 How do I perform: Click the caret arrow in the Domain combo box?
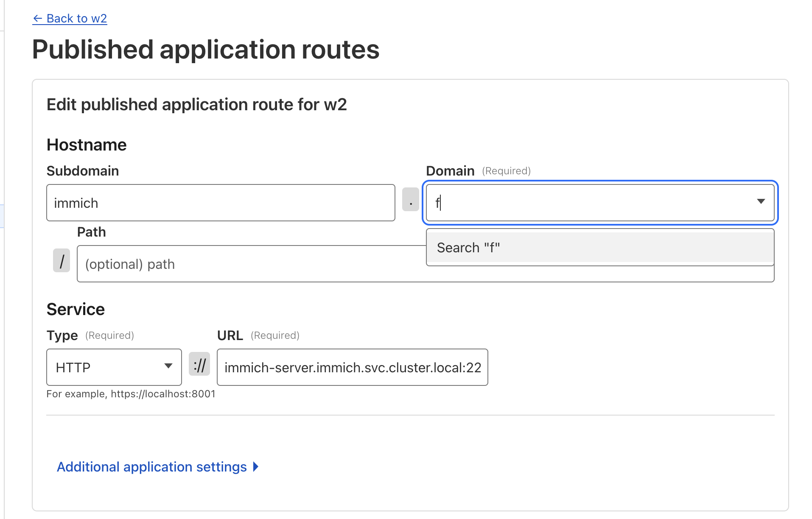click(761, 202)
